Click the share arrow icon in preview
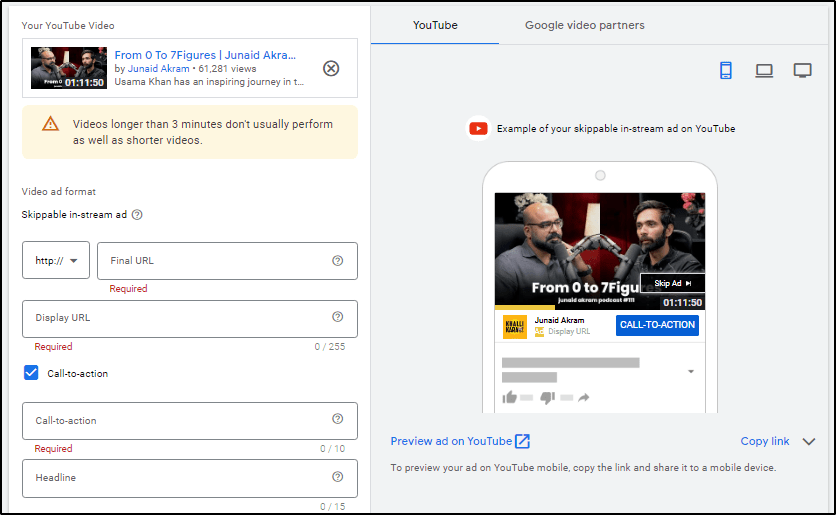Screen dimensions: 836x515 coord(584,397)
